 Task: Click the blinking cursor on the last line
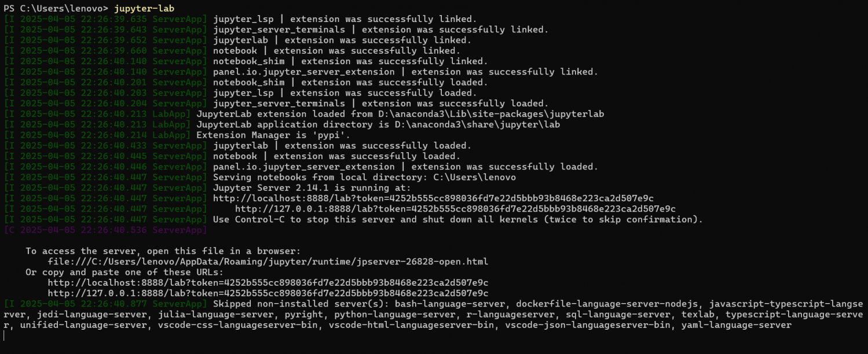pyautogui.click(x=5, y=335)
